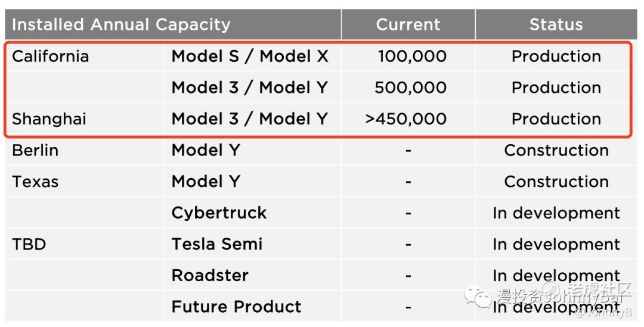
Task: Select the TBD location cell
Action: (29, 244)
